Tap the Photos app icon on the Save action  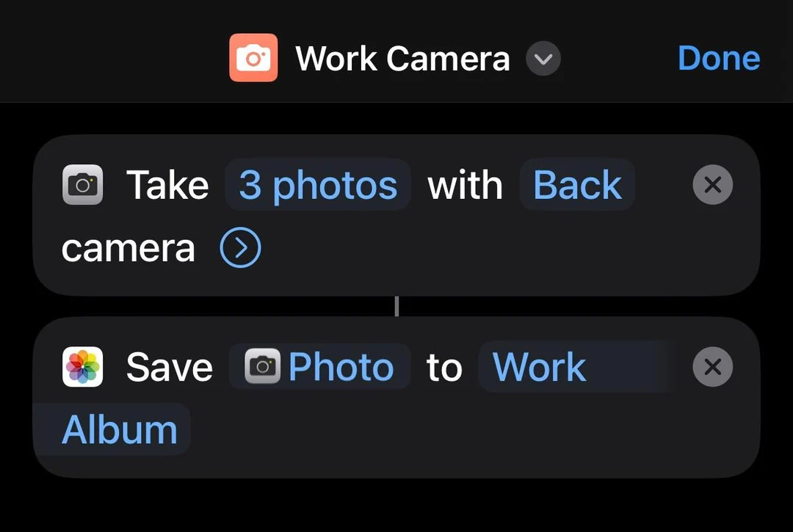(x=82, y=367)
